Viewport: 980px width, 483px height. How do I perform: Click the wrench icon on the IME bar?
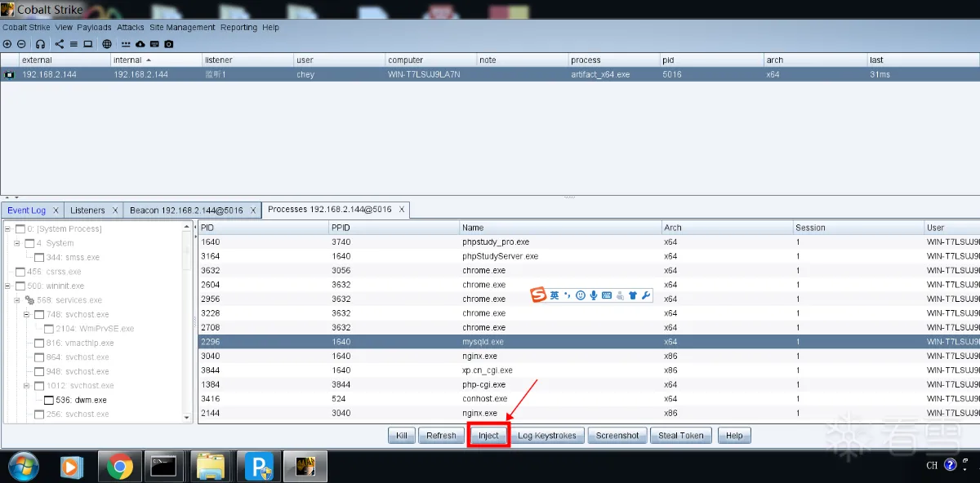coord(646,295)
